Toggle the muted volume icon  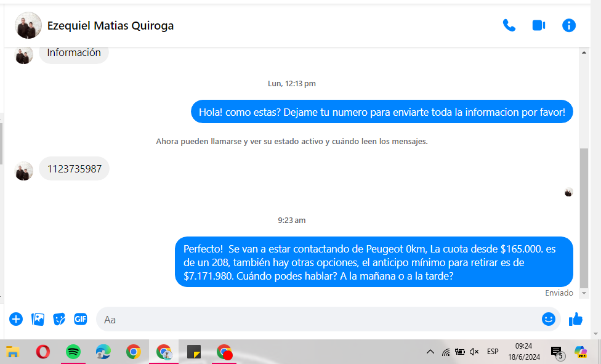474,352
